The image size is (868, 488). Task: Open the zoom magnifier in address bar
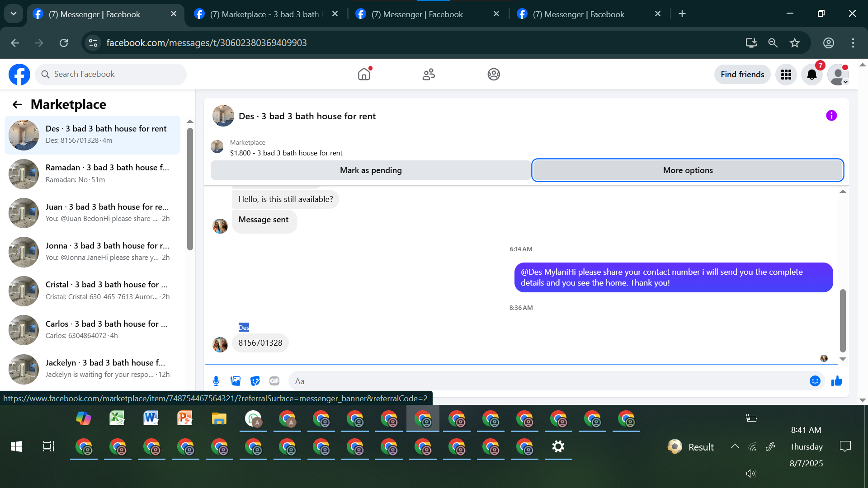tap(773, 43)
